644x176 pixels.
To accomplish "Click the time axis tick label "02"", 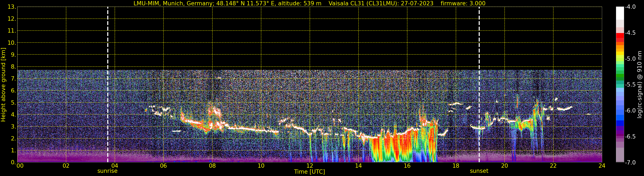I will point(66,166).
